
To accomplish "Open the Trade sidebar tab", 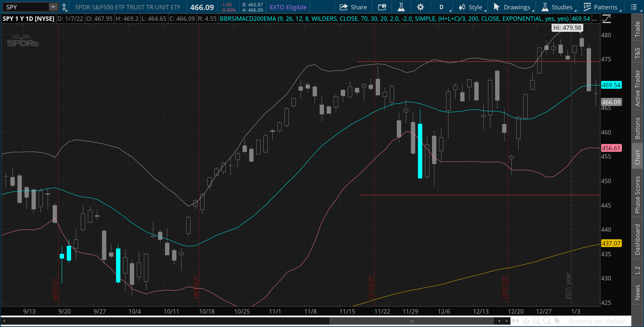I will [x=638, y=29].
